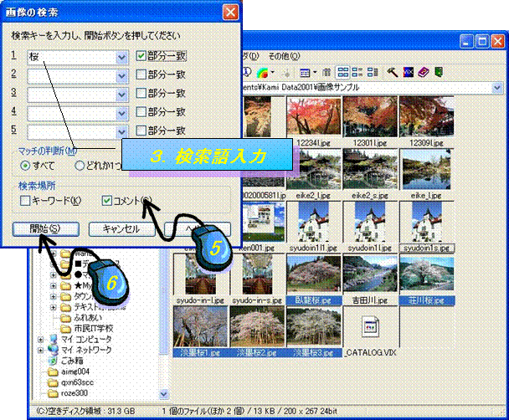Select the large thumbnail view icon
Image resolution: width=509 pixels, height=420 pixels.
343,73
